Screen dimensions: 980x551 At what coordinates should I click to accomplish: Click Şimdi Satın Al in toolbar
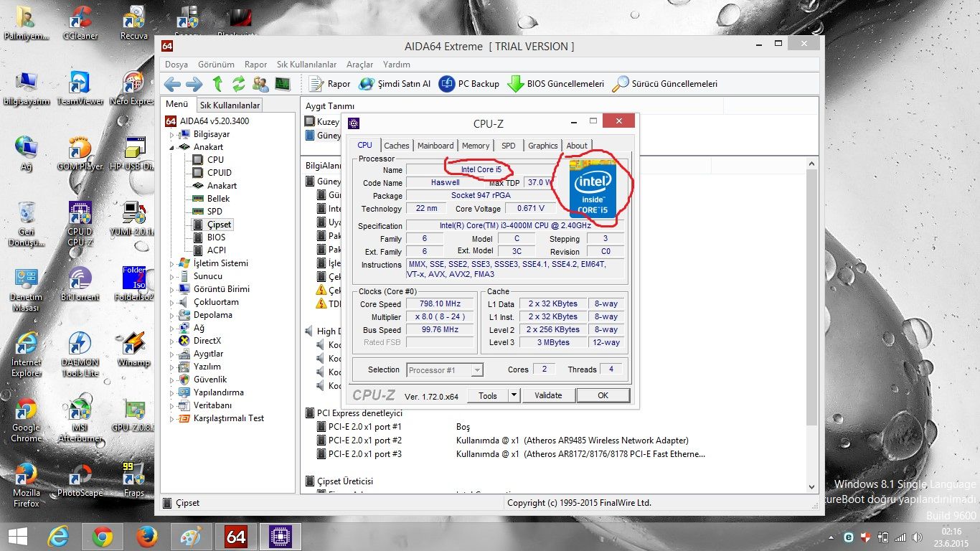pos(395,84)
